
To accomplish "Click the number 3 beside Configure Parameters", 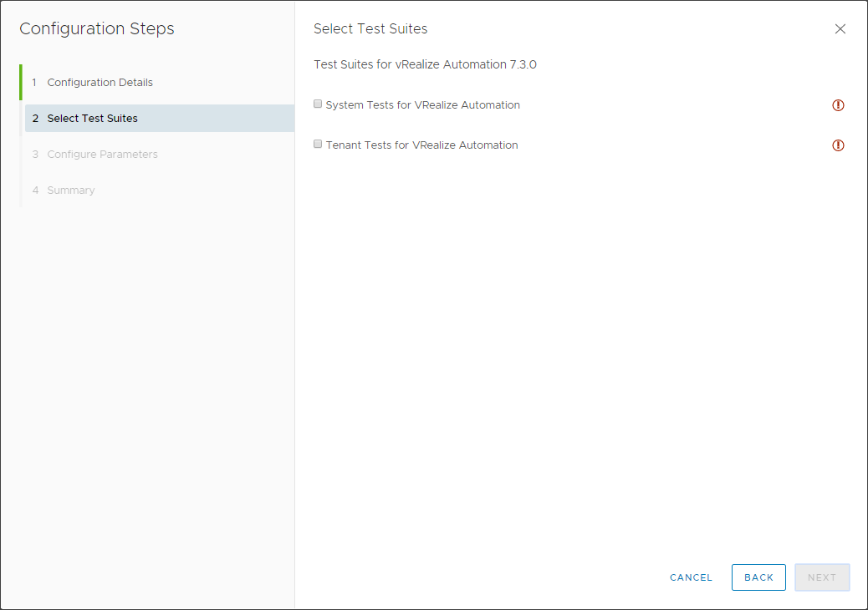I will (35, 155).
